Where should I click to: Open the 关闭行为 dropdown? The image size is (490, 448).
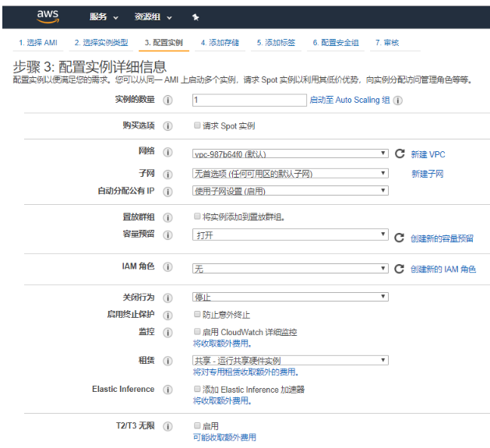coord(291,297)
